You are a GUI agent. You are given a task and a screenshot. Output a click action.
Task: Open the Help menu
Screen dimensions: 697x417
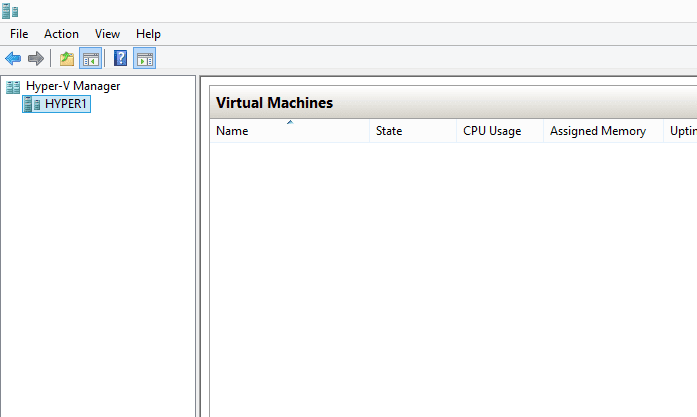(148, 34)
